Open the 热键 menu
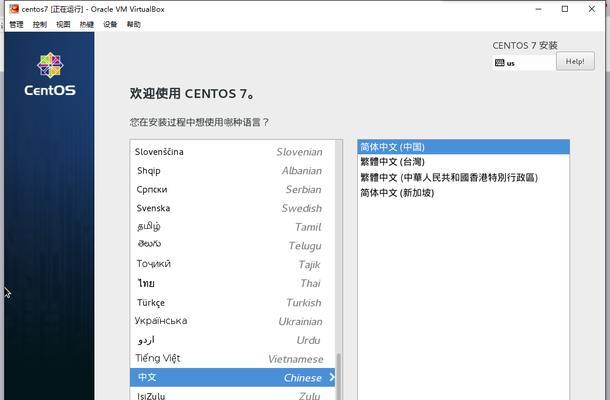 click(x=86, y=25)
